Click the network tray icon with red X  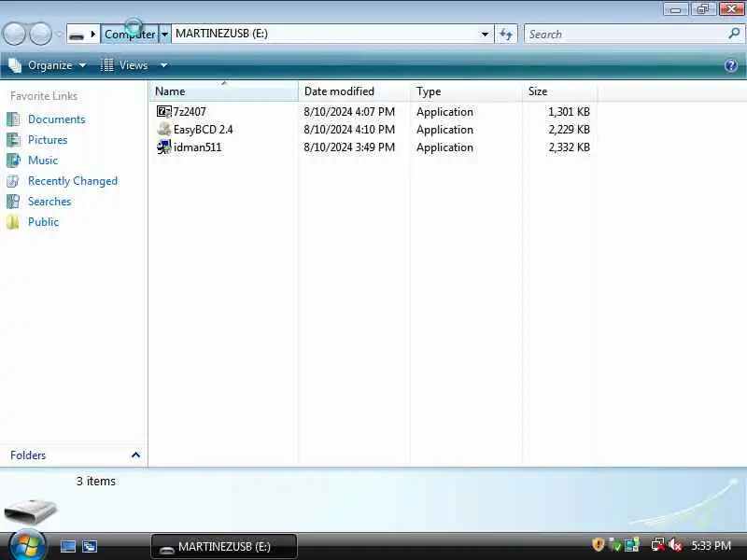[x=658, y=545]
